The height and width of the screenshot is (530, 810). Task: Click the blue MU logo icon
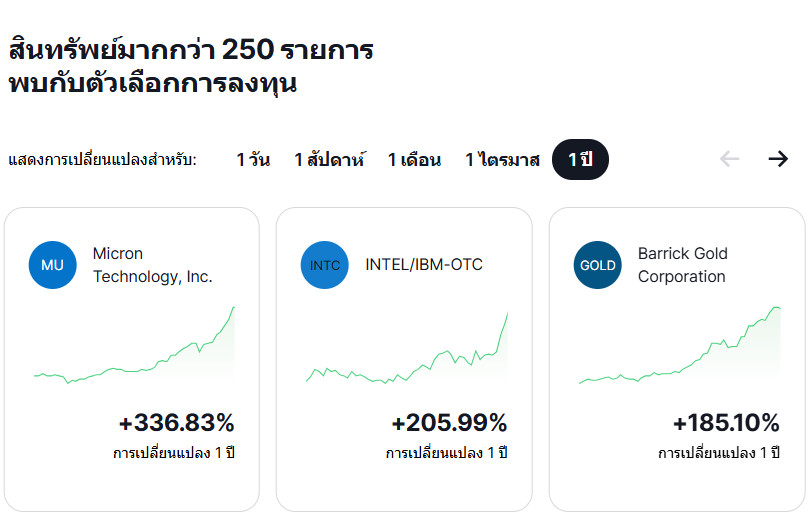coord(52,265)
